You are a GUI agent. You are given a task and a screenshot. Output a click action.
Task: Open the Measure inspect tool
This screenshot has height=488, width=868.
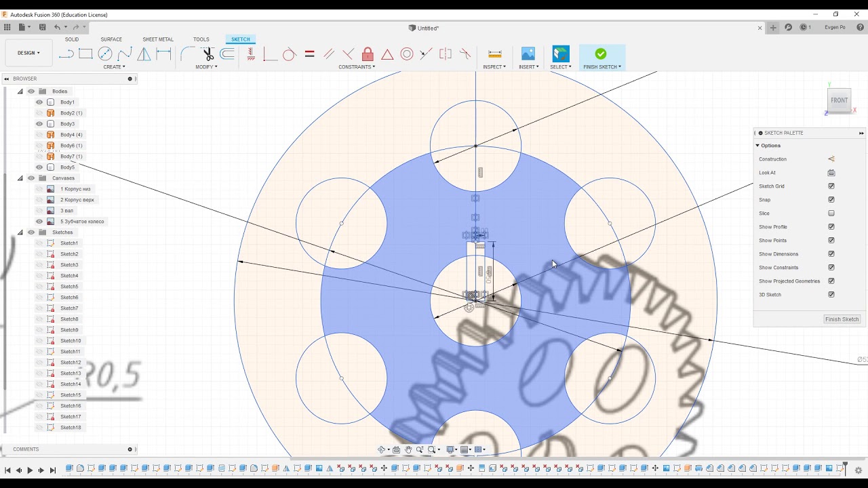(x=494, y=54)
